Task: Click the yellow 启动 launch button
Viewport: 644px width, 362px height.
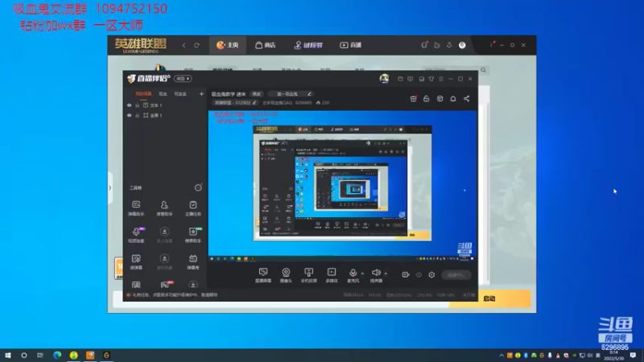Action: pos(489,298)
